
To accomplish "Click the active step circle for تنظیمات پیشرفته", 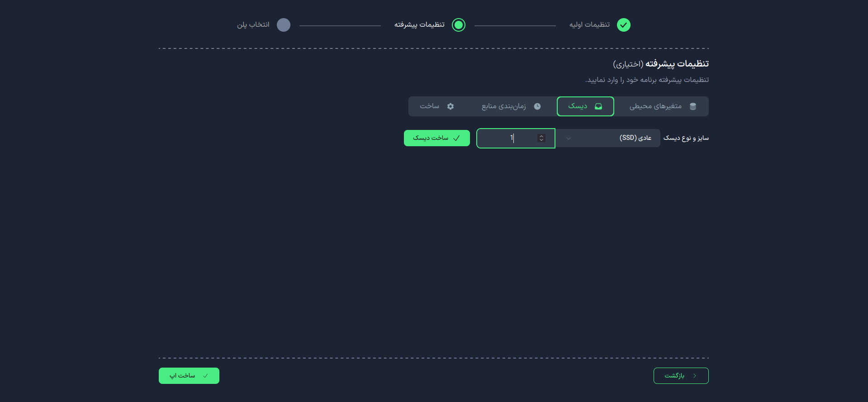I will 459,25.
